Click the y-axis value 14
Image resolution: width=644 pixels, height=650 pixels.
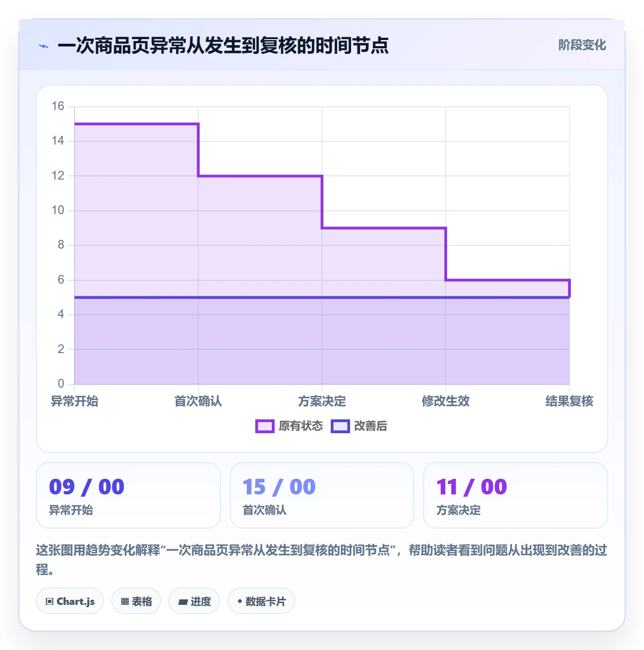(x=58, y=141)
